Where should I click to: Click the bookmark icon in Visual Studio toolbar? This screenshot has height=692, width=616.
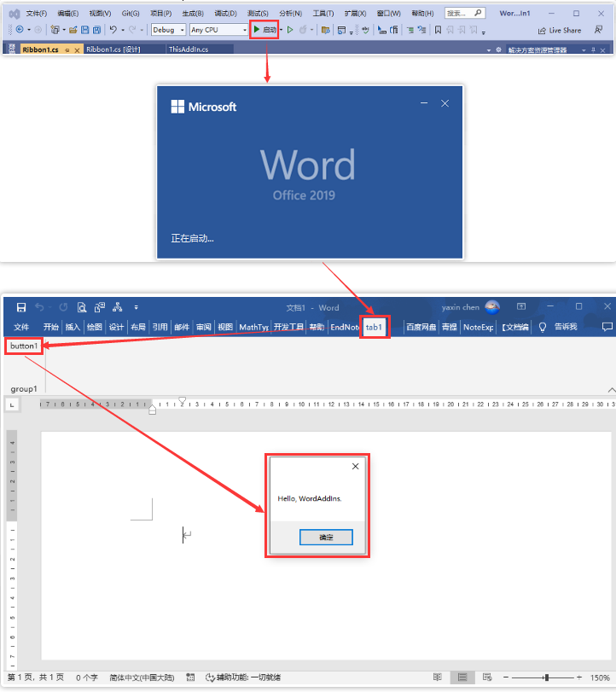click(438, 30)
